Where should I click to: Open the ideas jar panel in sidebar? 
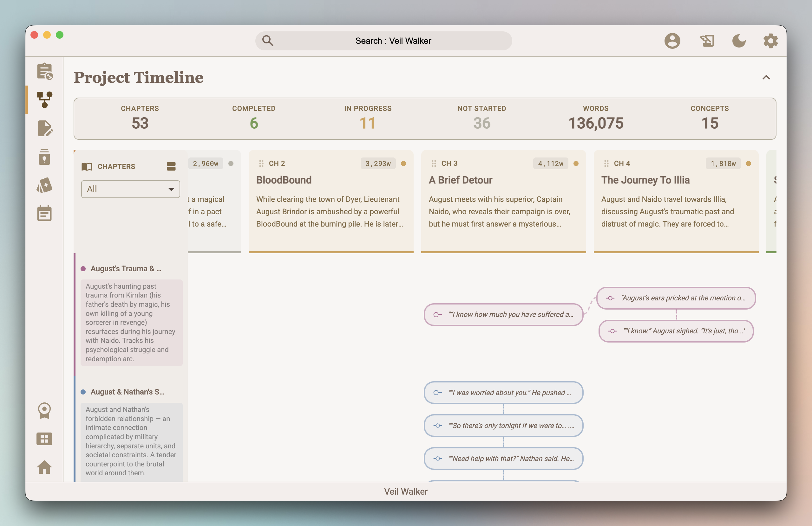click(x=45, y=157)
